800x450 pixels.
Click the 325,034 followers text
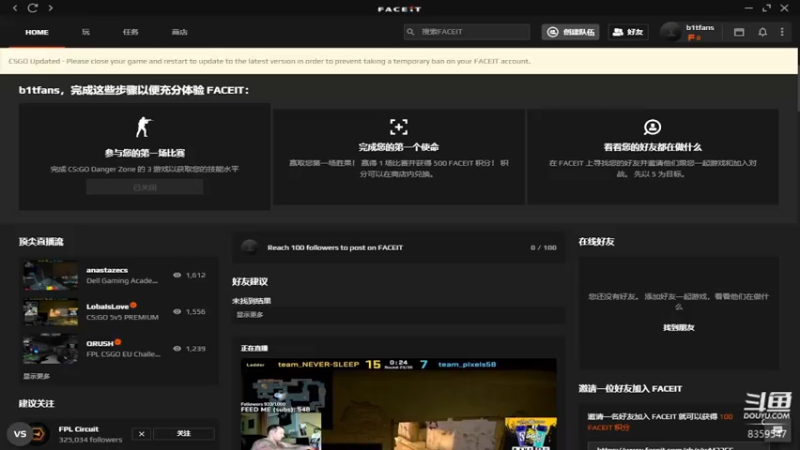pyautogui.click(x=90, y=440)
